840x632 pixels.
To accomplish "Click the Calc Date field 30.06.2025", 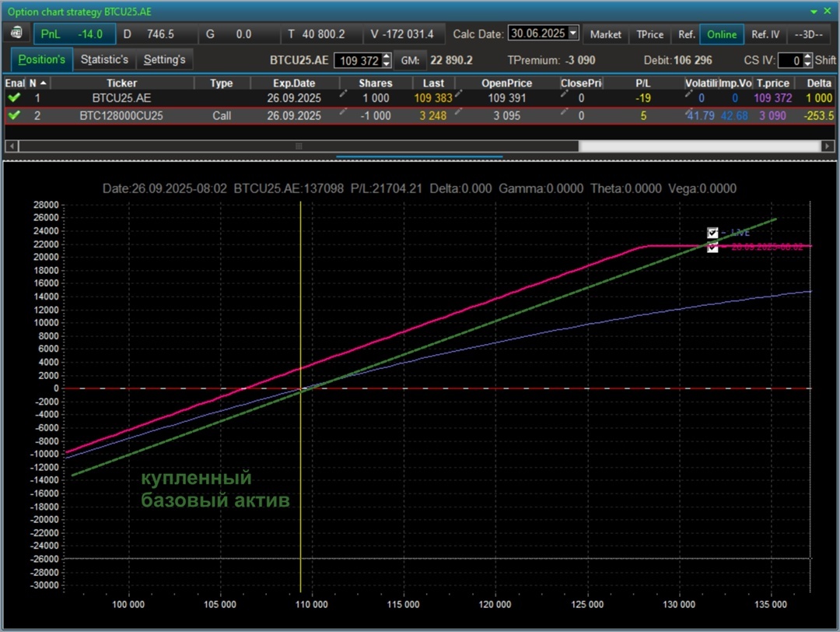I will point(538,33).
